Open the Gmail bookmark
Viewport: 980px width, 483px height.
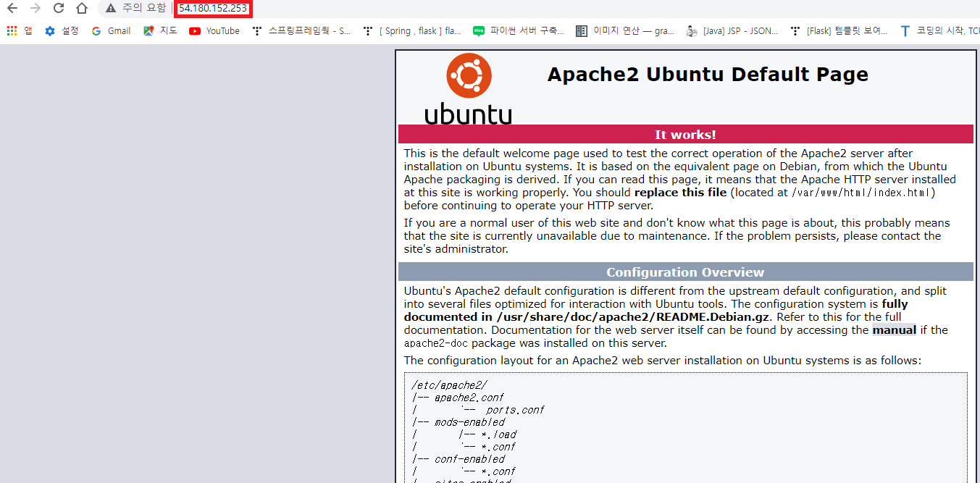111,31
